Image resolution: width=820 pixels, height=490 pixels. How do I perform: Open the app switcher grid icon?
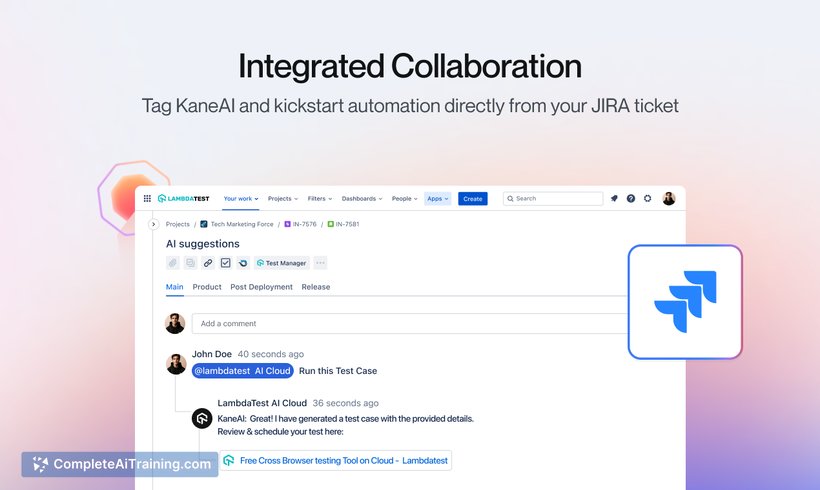(x=147, y=199)
